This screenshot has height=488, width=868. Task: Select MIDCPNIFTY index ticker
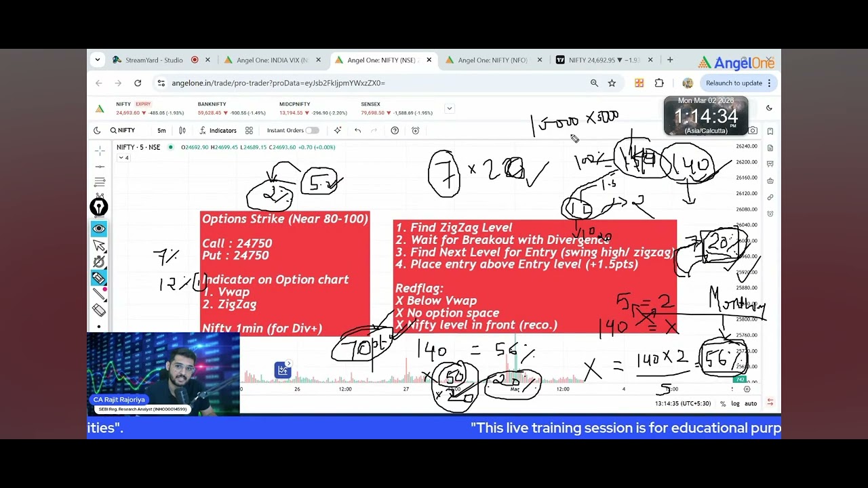click(x=313, y=108)
